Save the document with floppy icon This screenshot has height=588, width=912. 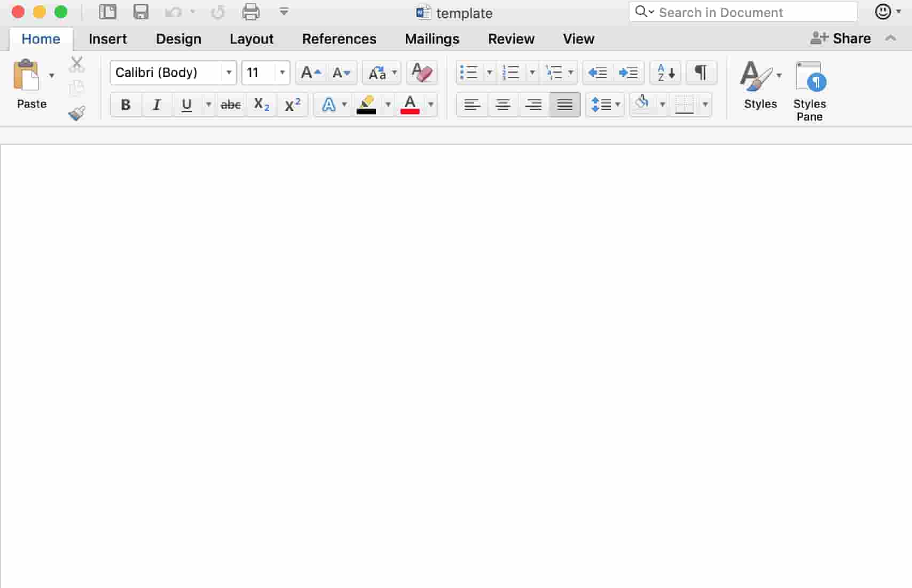coord(141,12)
